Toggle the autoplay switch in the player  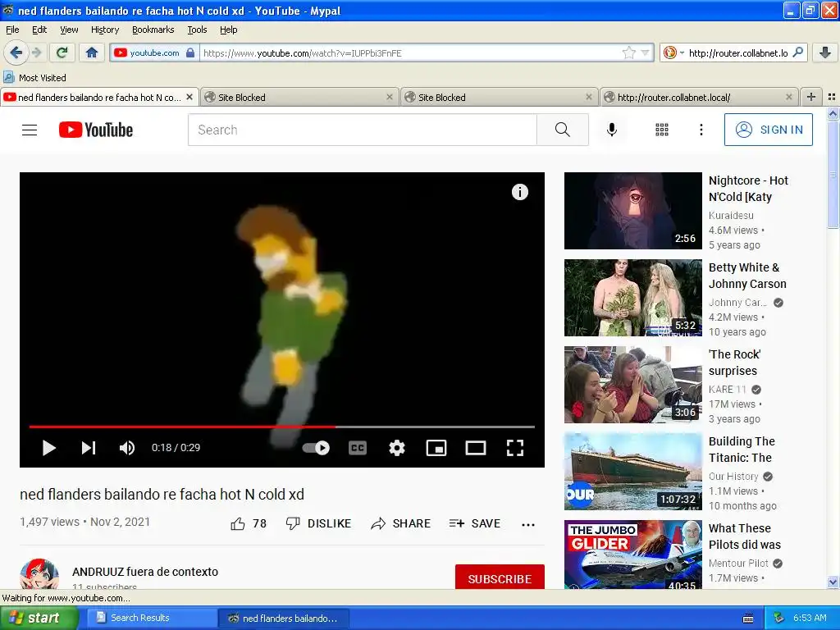[x=316, y=448]
